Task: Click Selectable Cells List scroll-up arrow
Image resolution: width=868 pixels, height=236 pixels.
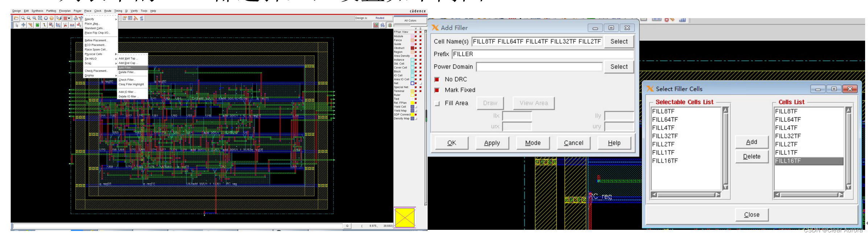Action: click(x=725, y=110)
